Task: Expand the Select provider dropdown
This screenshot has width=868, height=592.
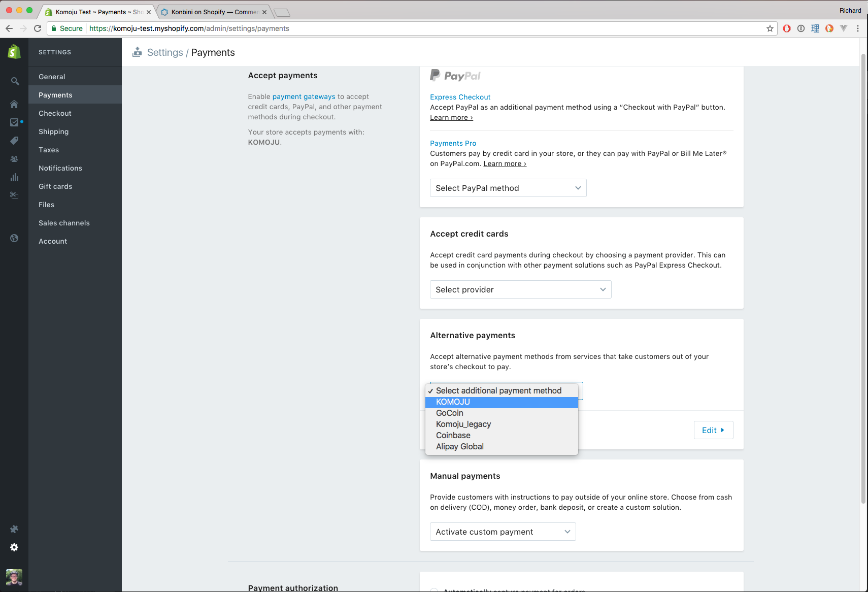Action: (520, 289)
